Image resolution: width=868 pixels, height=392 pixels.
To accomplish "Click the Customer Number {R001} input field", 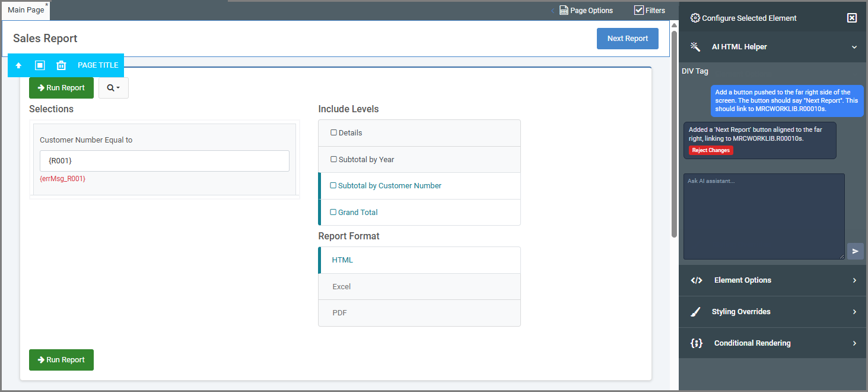I will [x=164, y=161].
